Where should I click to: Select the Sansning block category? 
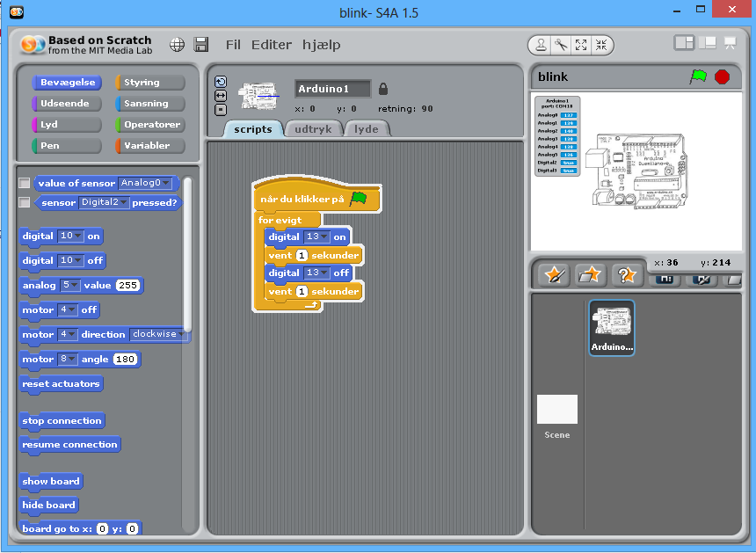150,103
